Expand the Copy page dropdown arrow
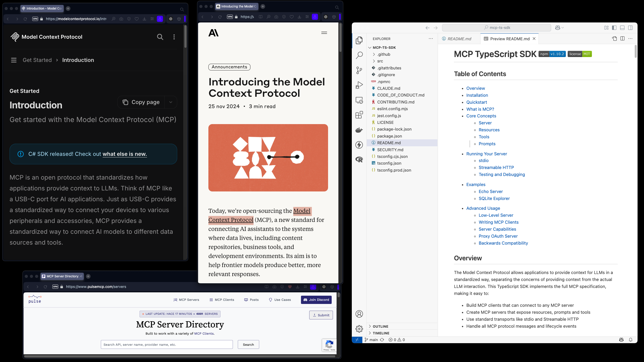644x362 pixels. [171, 102]
